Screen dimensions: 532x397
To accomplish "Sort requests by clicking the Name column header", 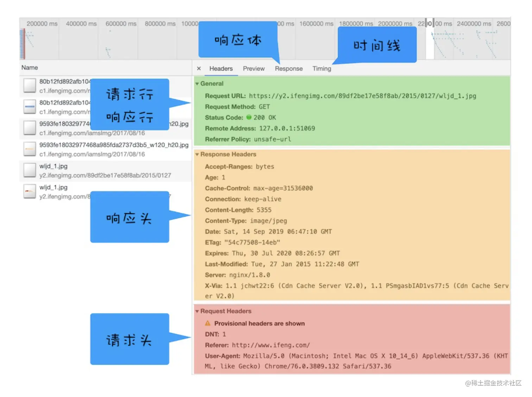I will coord(30,68).
